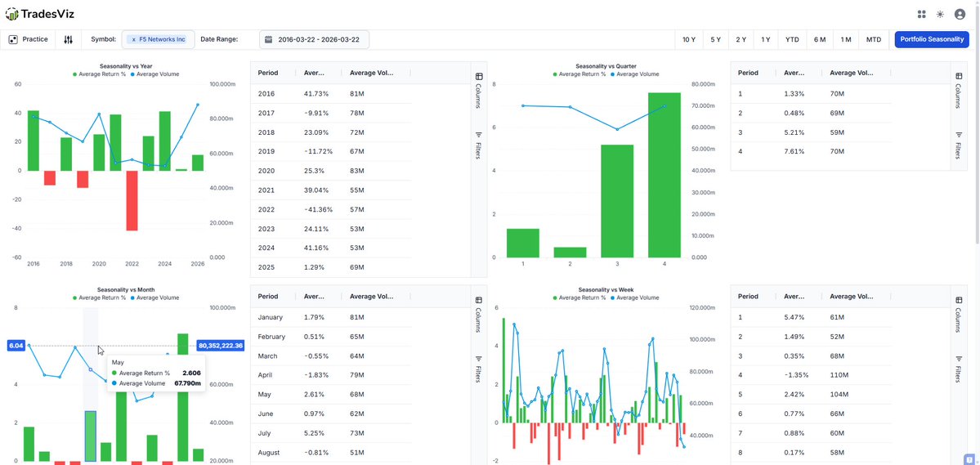This screenshot has width=980, height=465.
Task: Open Filters panel in Week table
Action: pyautogui.click(x=959, y=369)
